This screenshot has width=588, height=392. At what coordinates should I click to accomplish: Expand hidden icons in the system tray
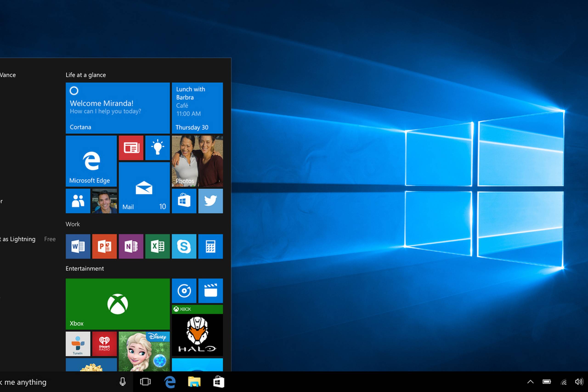[531, 382]
